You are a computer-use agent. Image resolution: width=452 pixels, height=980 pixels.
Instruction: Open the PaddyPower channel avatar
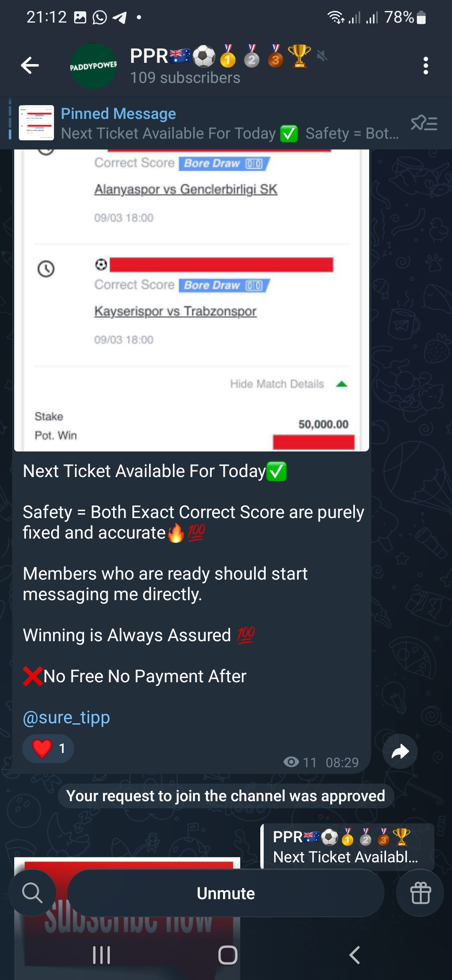point(93,66)
